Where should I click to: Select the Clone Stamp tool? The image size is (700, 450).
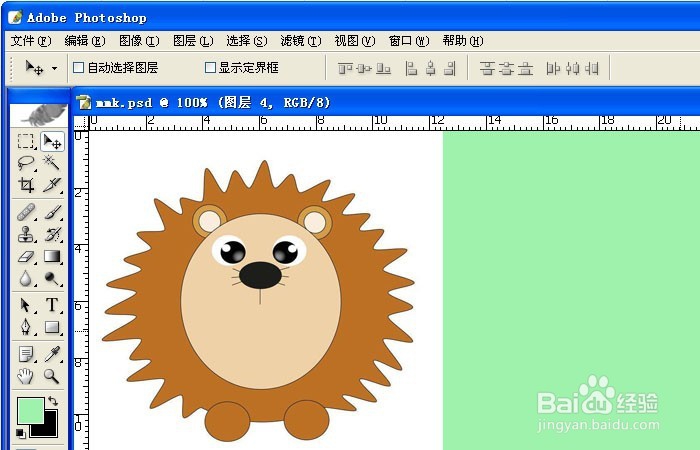click(26, 234)
